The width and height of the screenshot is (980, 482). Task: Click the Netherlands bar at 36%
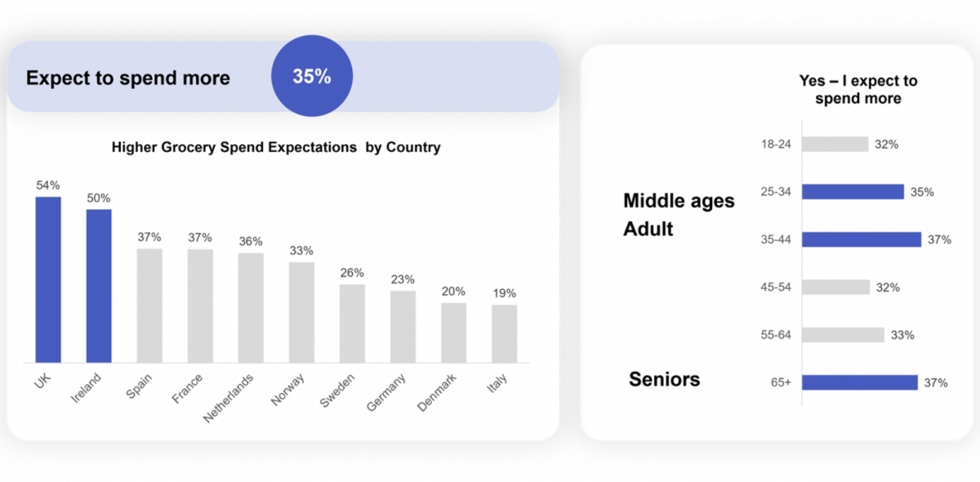point(251,308)
